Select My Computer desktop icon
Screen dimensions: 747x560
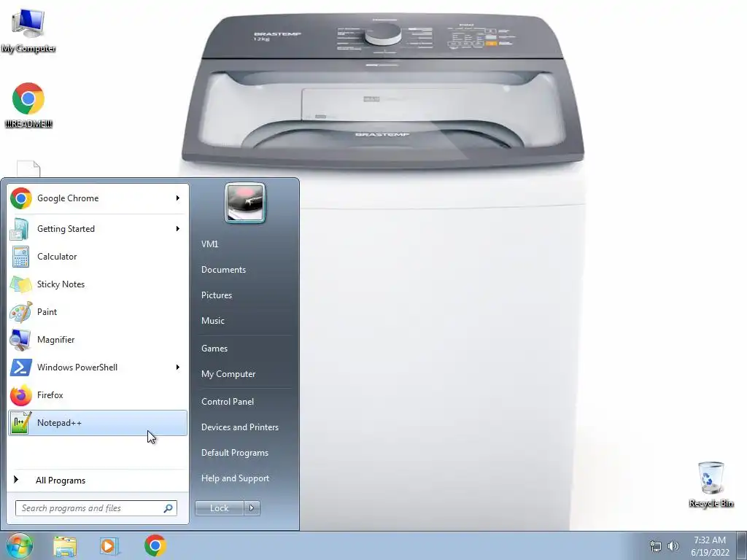click(28, 31)
